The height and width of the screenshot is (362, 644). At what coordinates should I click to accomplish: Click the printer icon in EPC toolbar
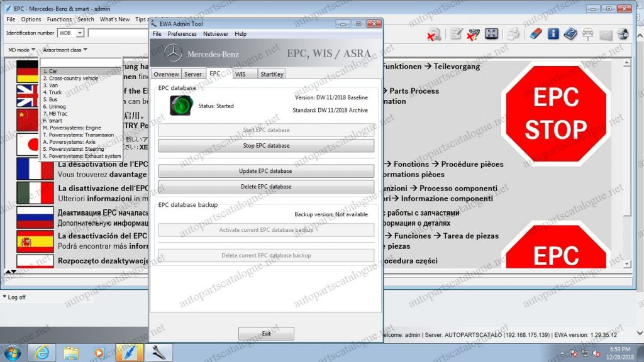tap(513, 34)
